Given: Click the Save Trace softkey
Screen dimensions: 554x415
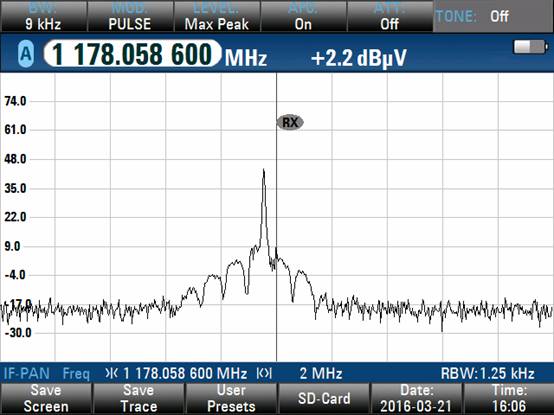Looking at the screenshot, I should coord(138,399).
